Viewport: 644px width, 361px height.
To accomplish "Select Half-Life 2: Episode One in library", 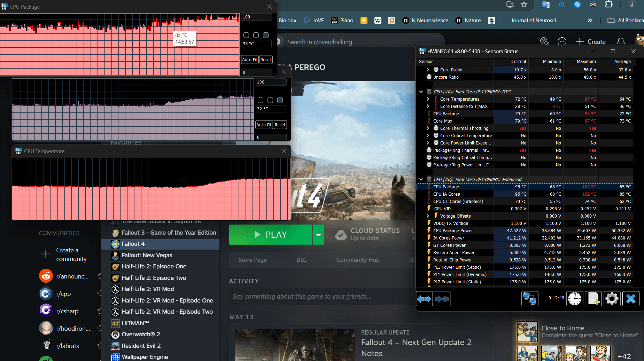I will 160,266.
